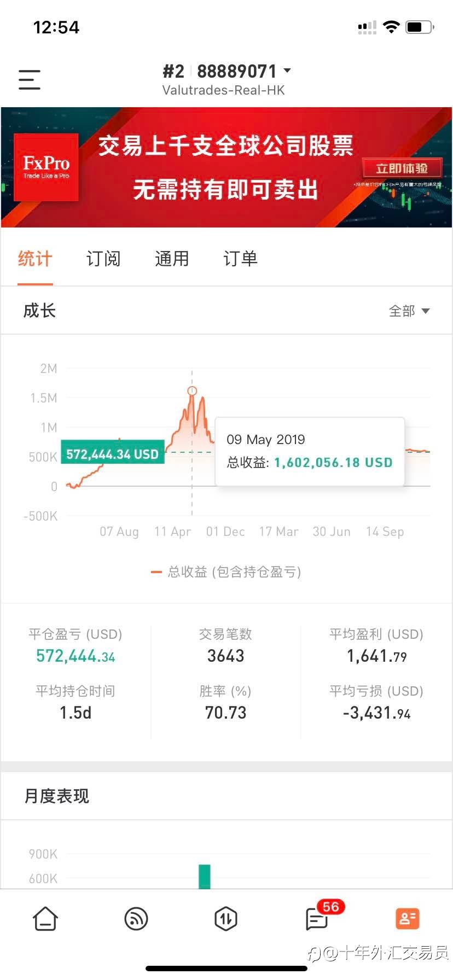This screenshot has width=453, height=980.
Task: Click the 立即体验 banner button
Action: click(402, 168)
